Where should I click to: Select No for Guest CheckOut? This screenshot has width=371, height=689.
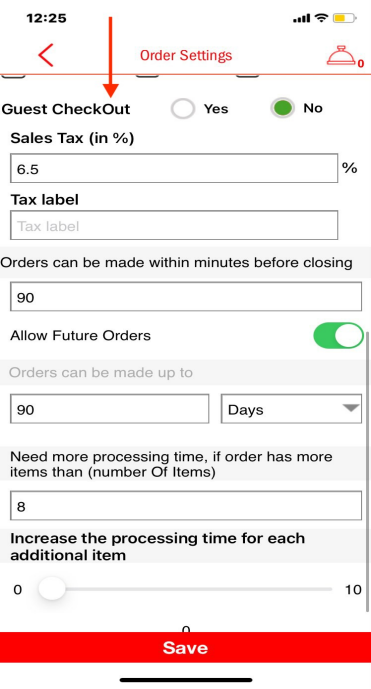[x=283, y=108]
